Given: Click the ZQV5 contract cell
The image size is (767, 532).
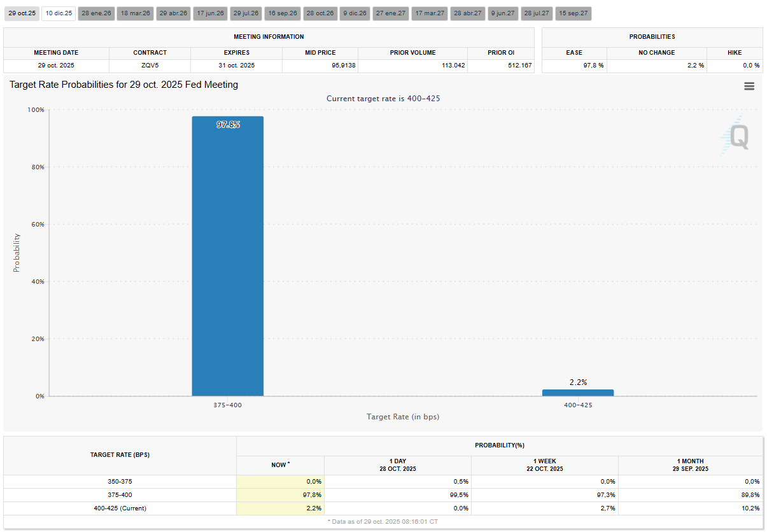Looking at the screenshot, I should click(x=150, y=66).
